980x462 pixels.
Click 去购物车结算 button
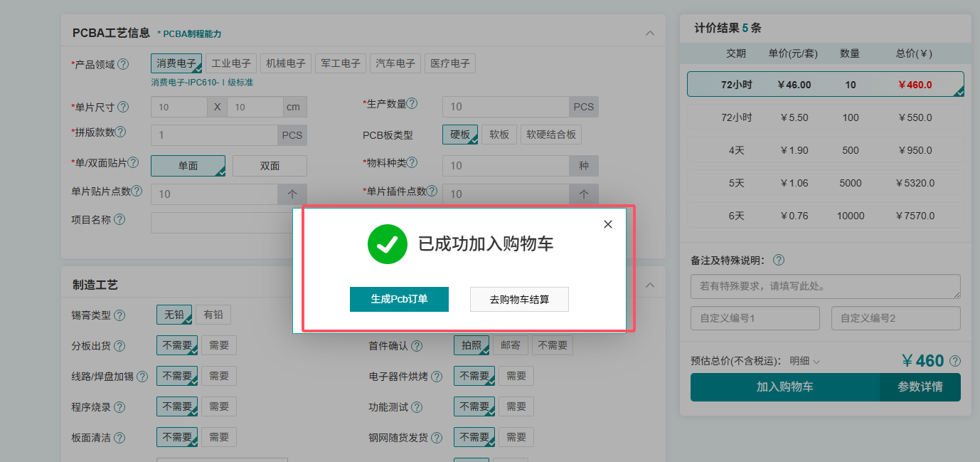pyautogui.click(x=519, y=299)
